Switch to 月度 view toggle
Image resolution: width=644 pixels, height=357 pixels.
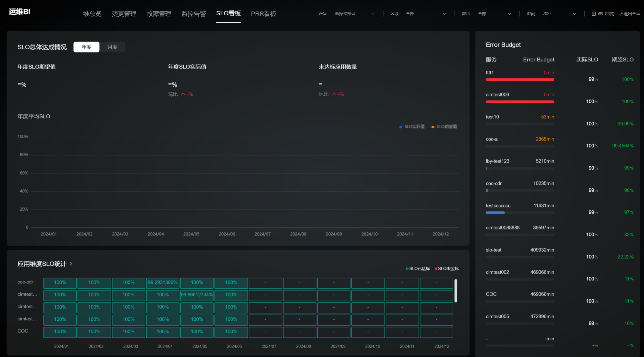click(112, 47)
